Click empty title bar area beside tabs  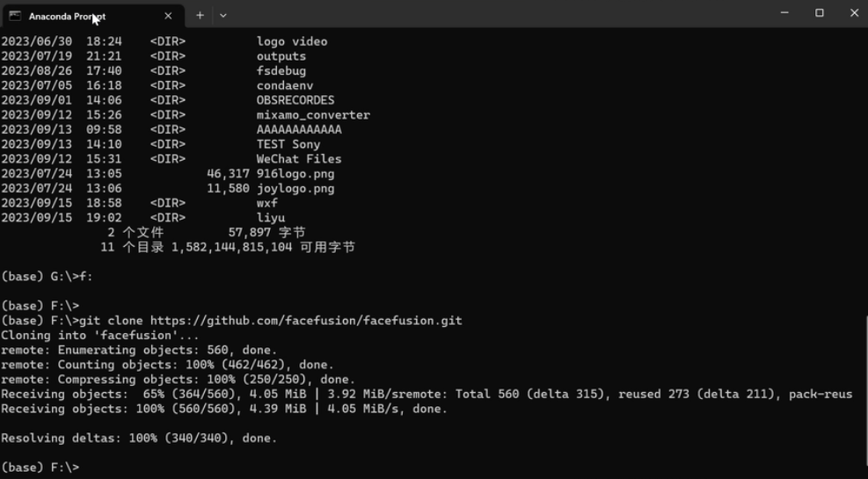click(499, 14)
